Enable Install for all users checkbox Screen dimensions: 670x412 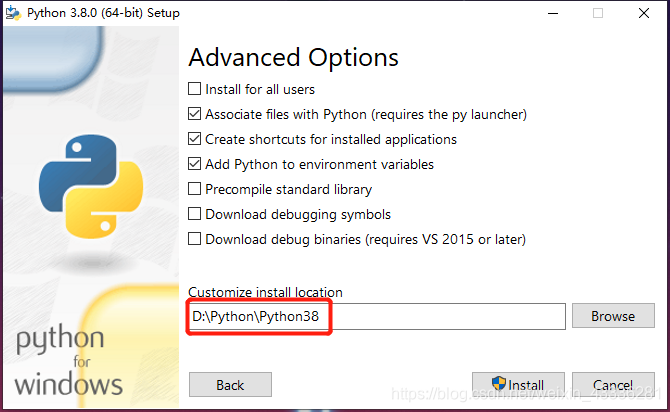coord(194,89)
